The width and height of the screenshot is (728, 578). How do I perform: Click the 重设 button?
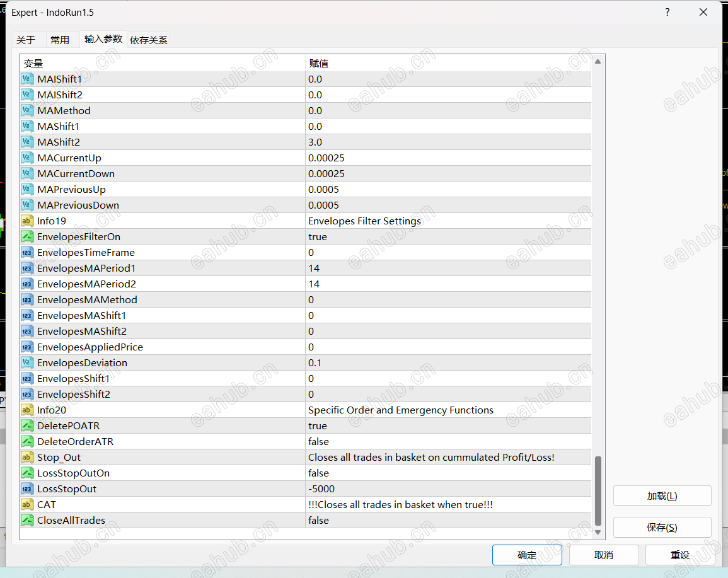679,555
